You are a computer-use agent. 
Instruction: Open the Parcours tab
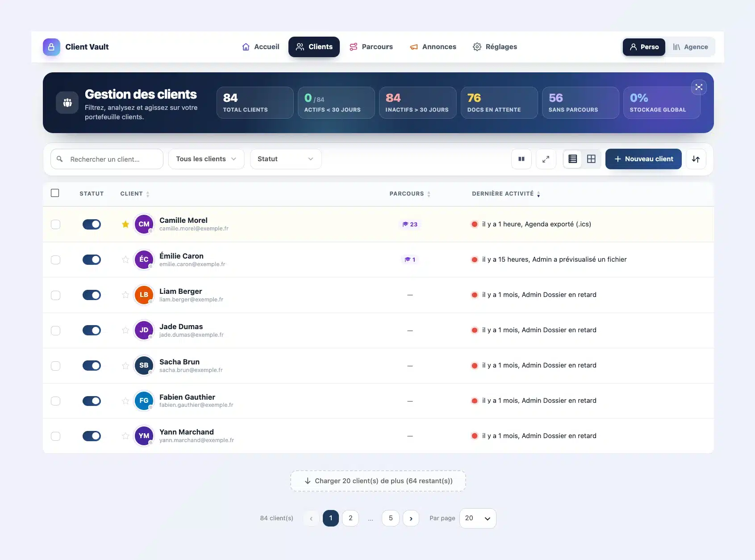371,47
